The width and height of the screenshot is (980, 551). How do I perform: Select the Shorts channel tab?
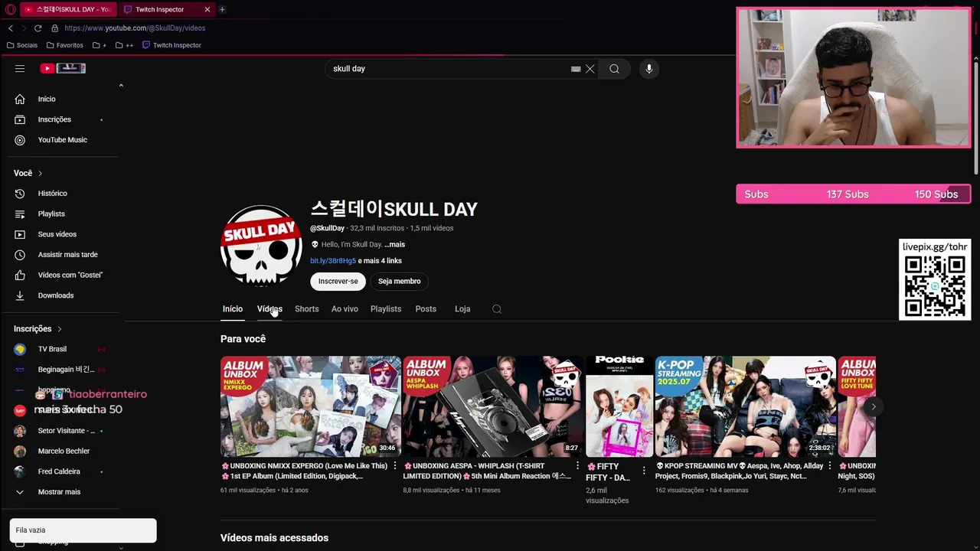(x=306, y=309)
